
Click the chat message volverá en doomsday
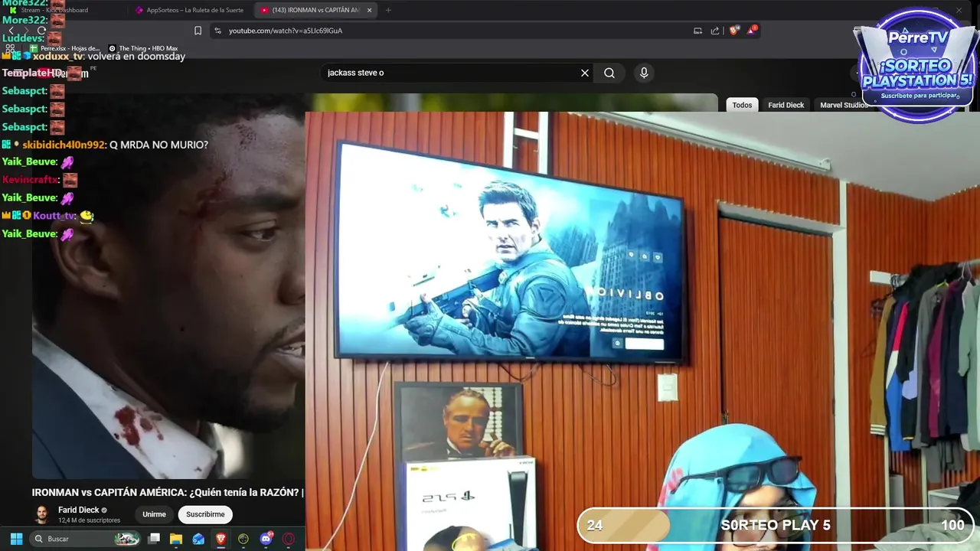[136, 57]
